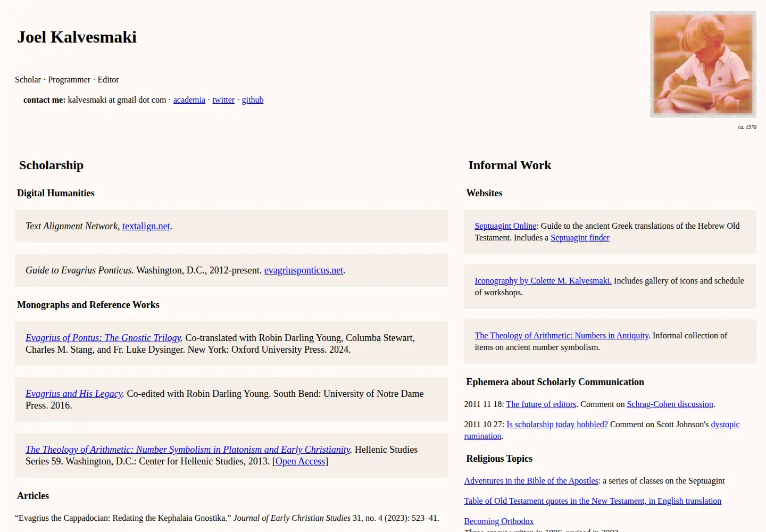Viewport: 766px width, 532px height.
Task: Open Evagrius of Pontus: The Gnostic Trilogy
Action: tap(103, 338)
